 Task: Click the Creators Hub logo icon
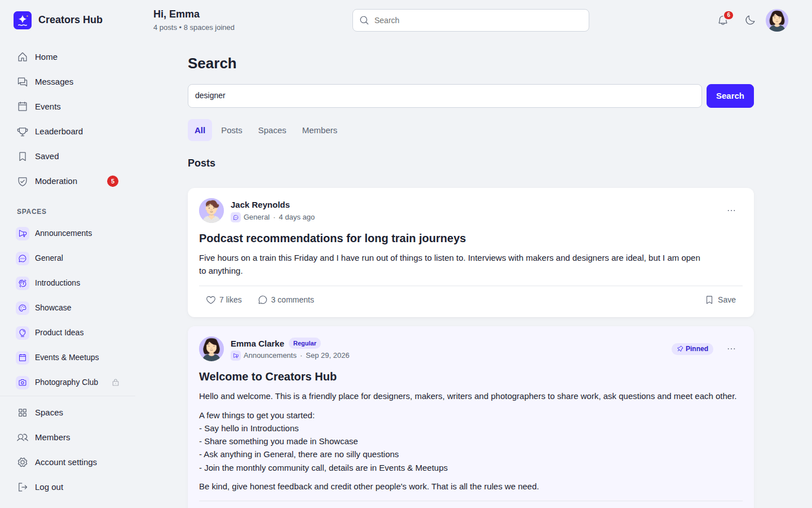[x=23, y=20]
